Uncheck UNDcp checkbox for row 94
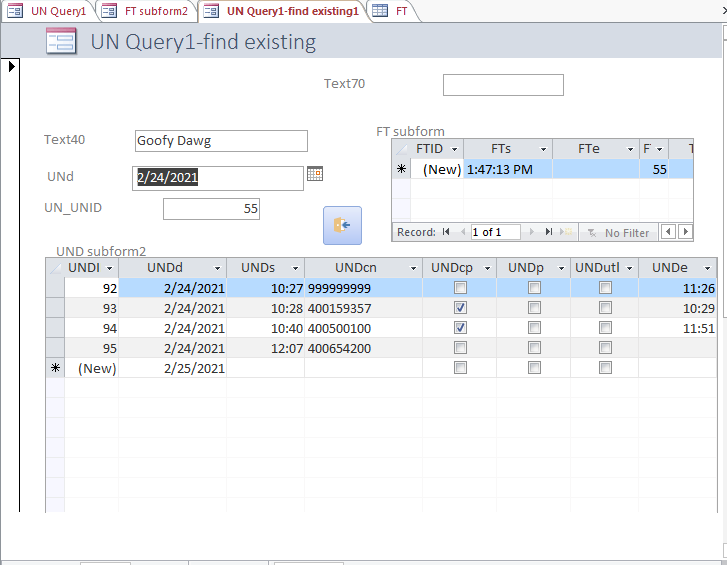The height and width of the screenshot is (565, 727). [x=460, y=328]
